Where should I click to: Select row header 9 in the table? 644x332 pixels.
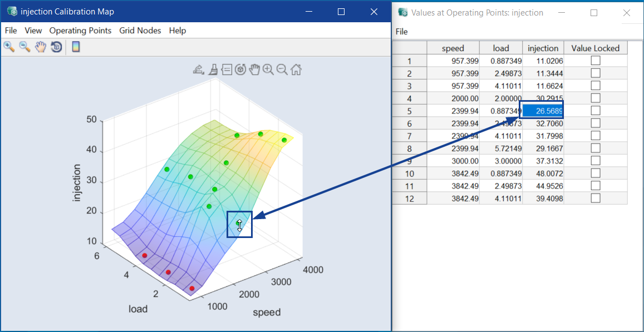click(409, 161)
